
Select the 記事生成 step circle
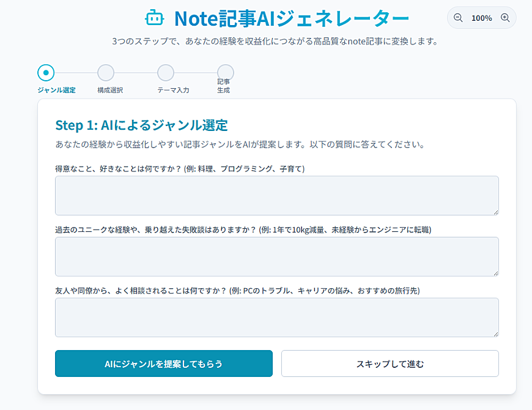coord(226,72)
